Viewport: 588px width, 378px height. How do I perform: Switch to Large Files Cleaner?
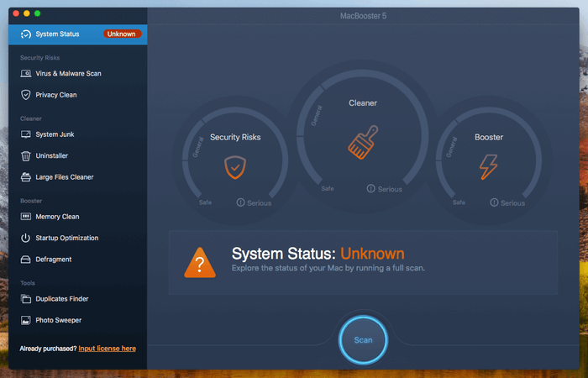click(x=78, y=177)
